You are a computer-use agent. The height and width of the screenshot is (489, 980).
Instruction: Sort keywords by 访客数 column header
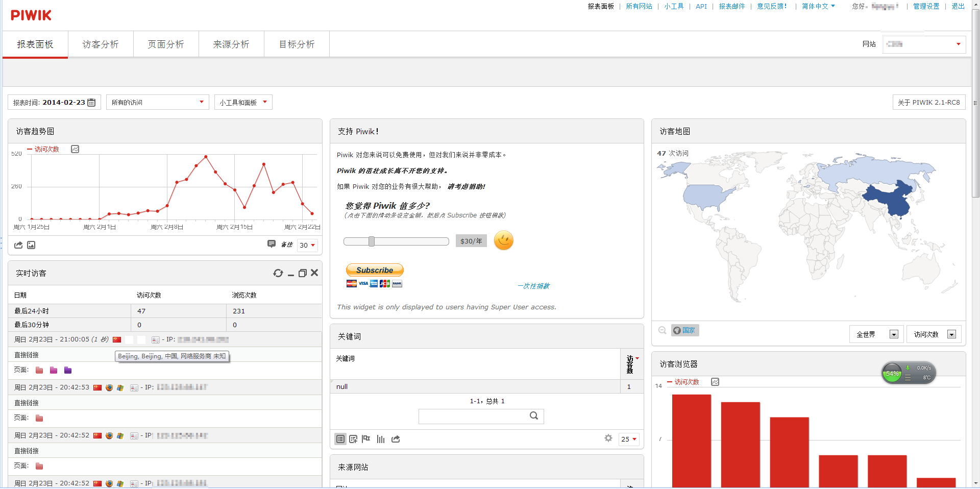(631, 364)
